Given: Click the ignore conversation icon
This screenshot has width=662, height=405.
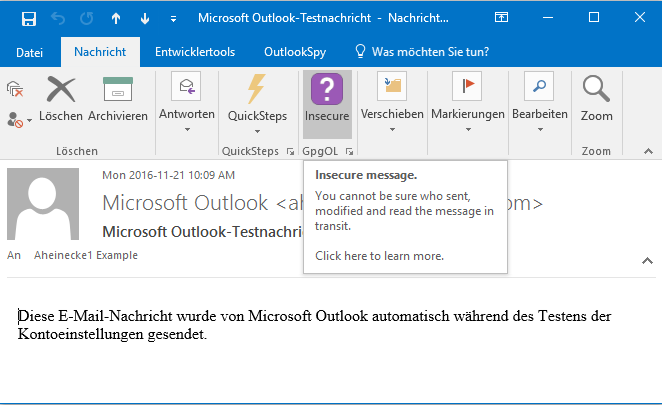Looking at the screenshot, I should pos(15,90).
